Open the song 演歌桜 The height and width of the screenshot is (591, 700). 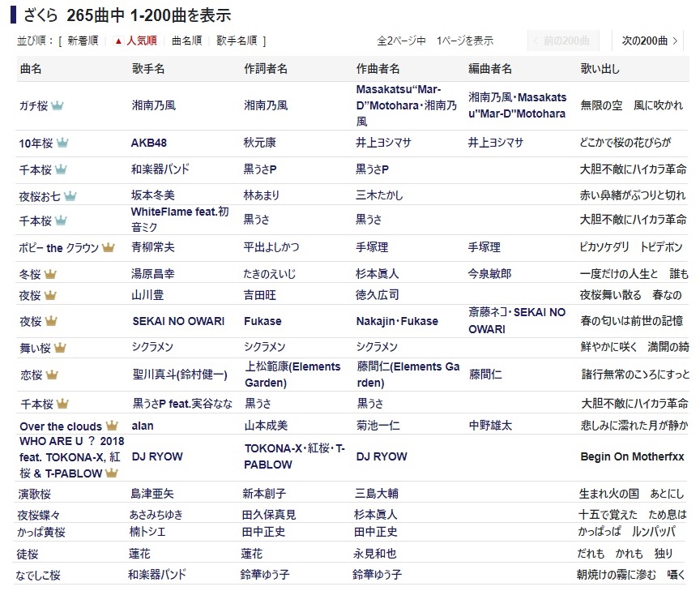pos(36,494)
